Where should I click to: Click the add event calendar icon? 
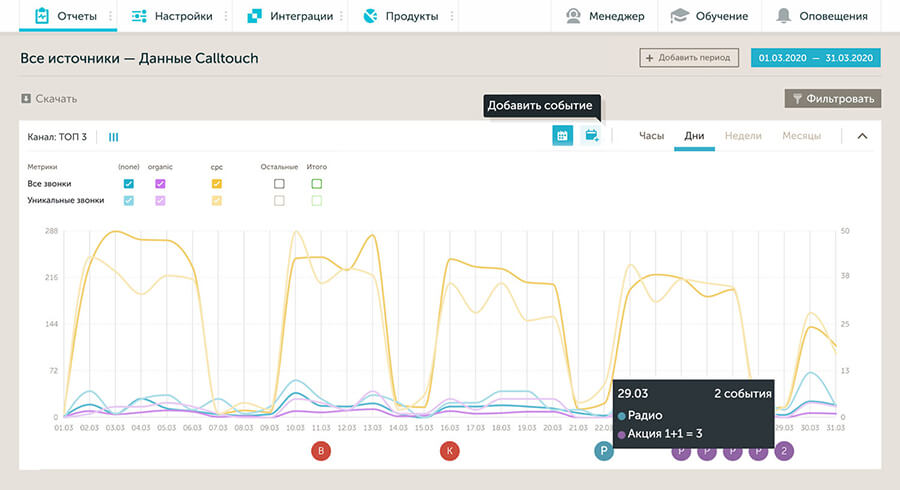591,136
